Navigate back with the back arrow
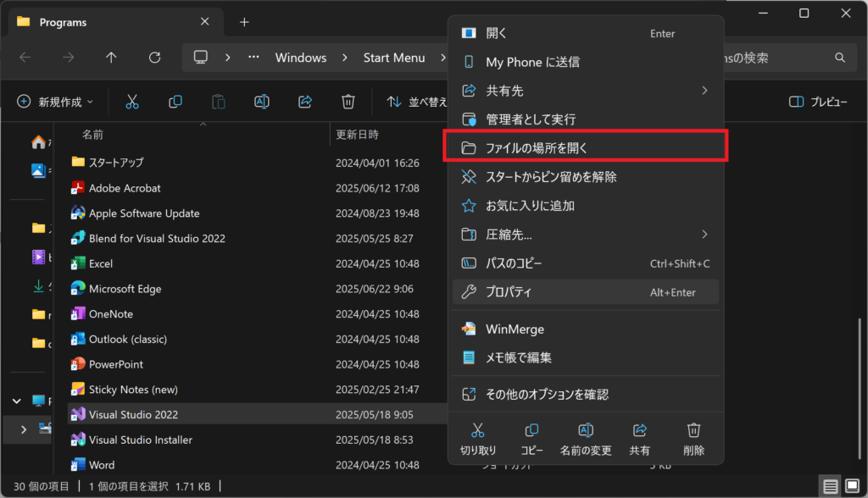This screenshot has width=868, height=498. tap(25, 58)
